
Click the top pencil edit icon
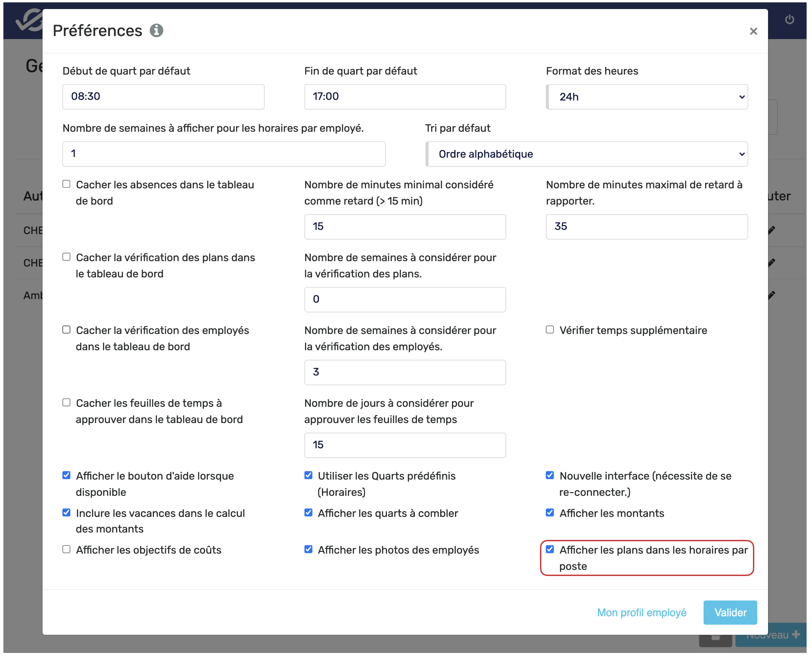click(x=772, y=230)
